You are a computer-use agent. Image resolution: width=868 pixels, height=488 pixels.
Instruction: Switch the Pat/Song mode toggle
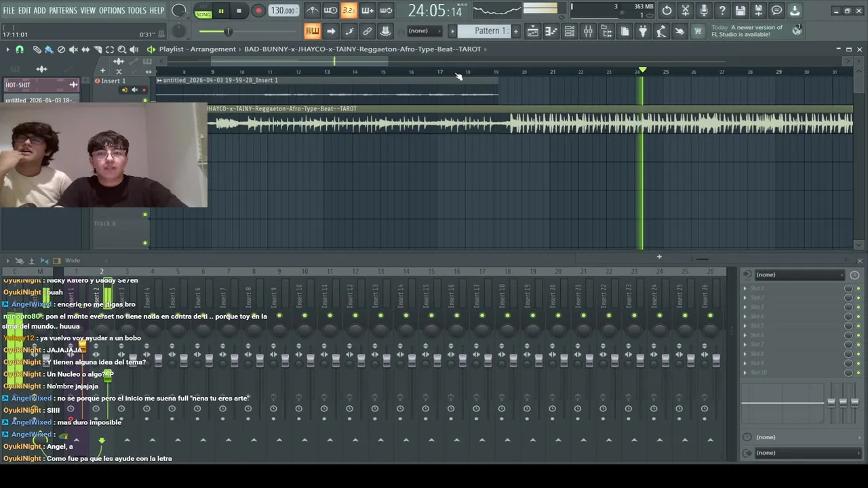pyautogui.click(x=203, y=11)
